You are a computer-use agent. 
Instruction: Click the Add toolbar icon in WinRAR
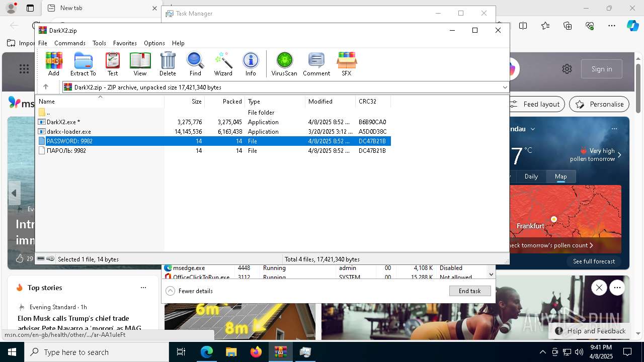pyautogui.click(x=54, y=64)
